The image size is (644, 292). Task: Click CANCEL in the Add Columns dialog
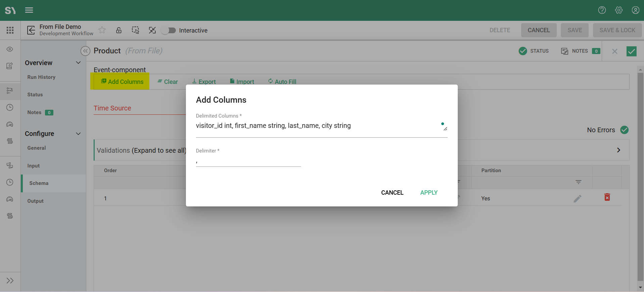(392, 193)
